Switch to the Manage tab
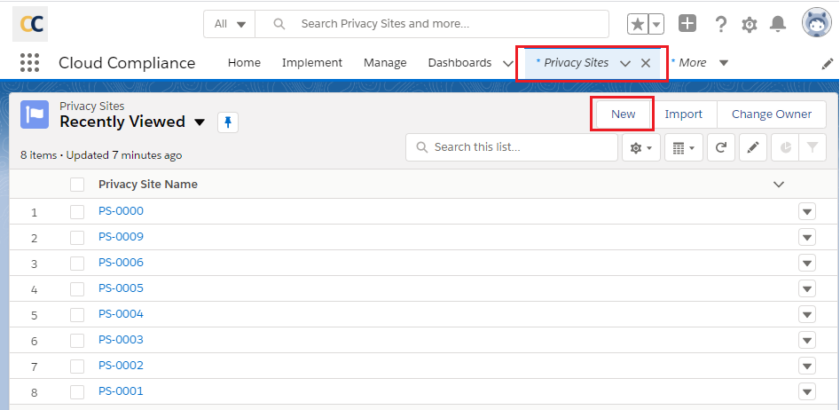This screenshot has width=840, height=410. click(x=385, y=62)
